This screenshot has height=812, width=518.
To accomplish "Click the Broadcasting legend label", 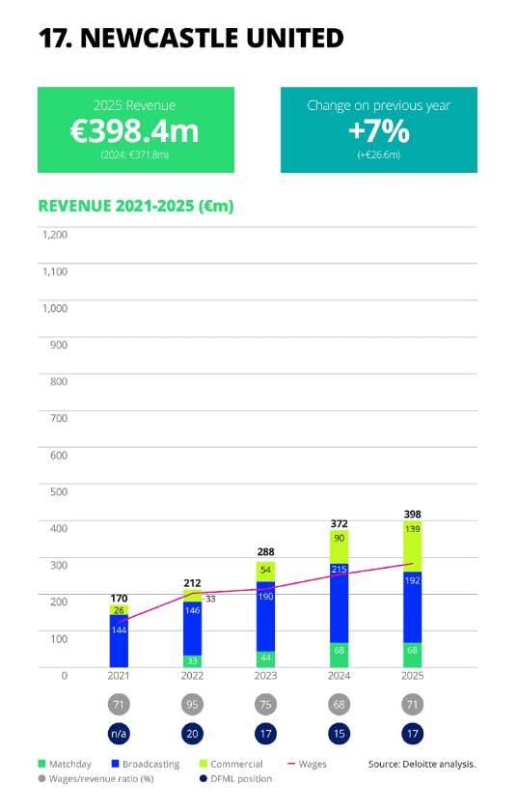I will tap(151, 764).
